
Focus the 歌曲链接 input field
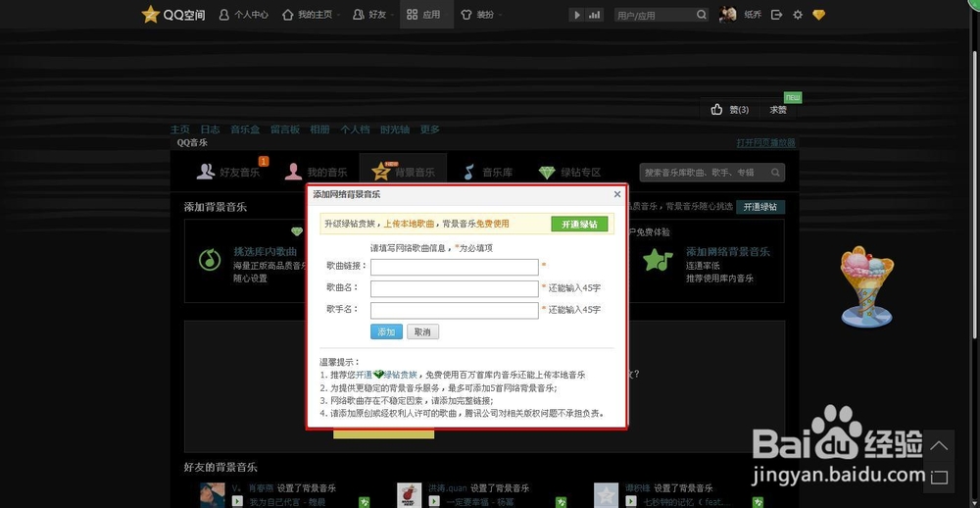[x=455, y=267]
